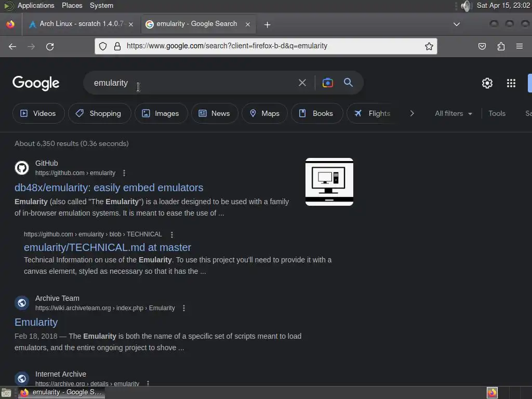This screenshot has width=532, height=399.
Task: Open the Firefox hamburger menu
Action: [x=520, y=46]
